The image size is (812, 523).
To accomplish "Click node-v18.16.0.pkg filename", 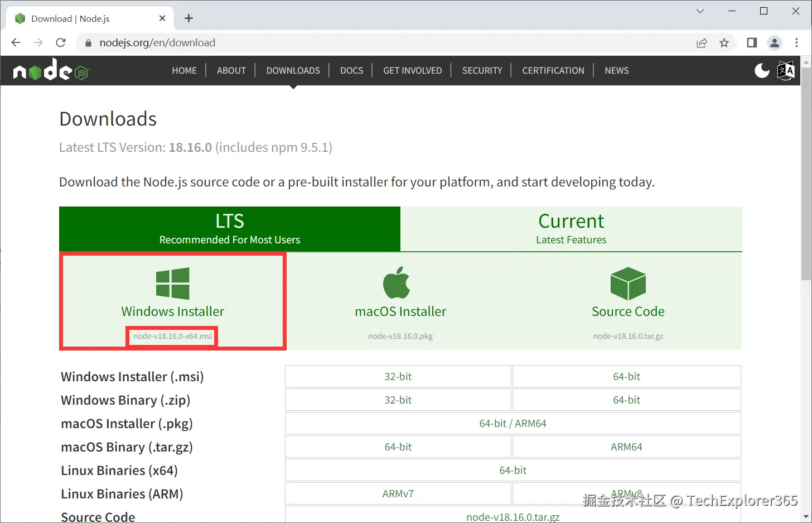I will tap(400, 336).
